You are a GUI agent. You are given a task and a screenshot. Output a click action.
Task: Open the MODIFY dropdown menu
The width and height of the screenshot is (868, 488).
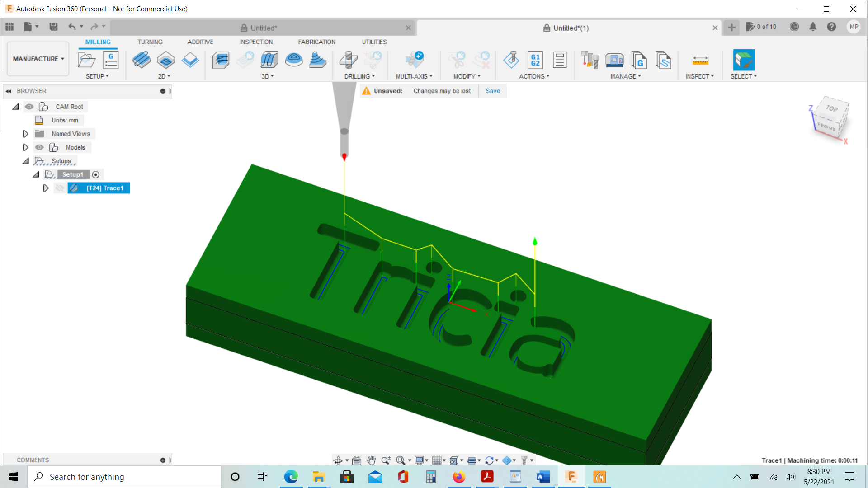467,76
